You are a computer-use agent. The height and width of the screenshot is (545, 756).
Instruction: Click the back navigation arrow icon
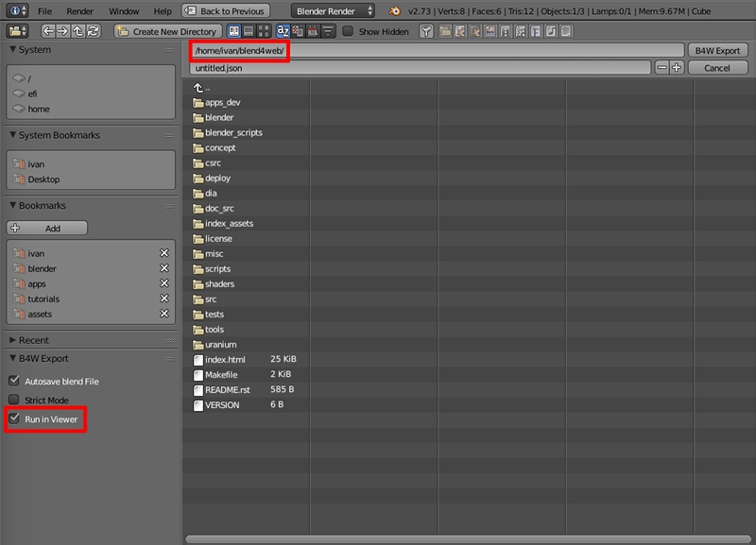click(x=48, y=31)
